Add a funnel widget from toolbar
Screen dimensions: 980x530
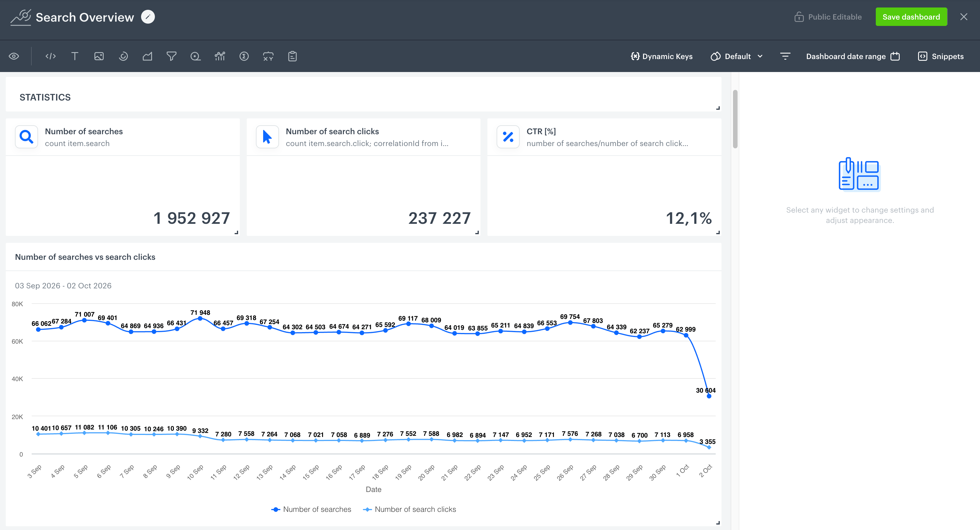pyautogui.click(x=172, y=56)
